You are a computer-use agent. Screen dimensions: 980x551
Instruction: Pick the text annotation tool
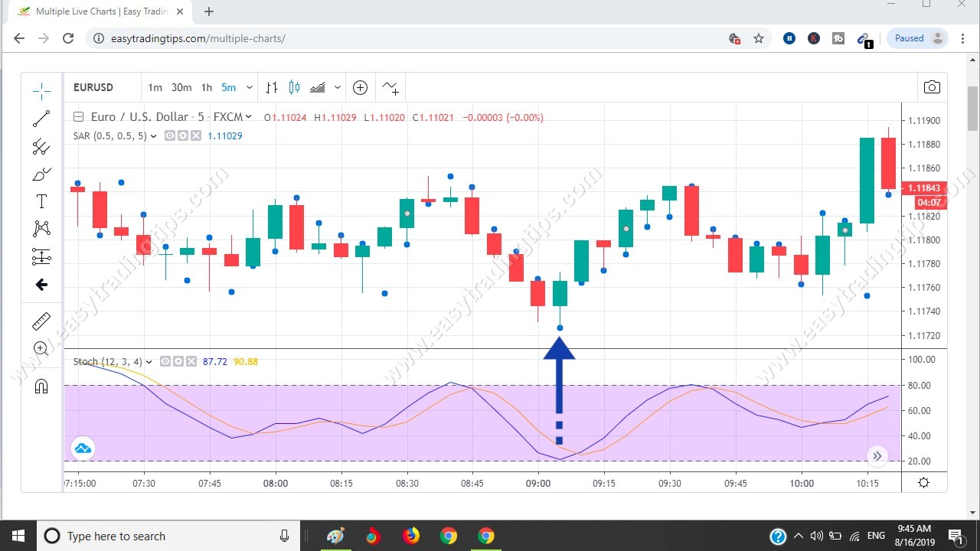click(41, 201)
